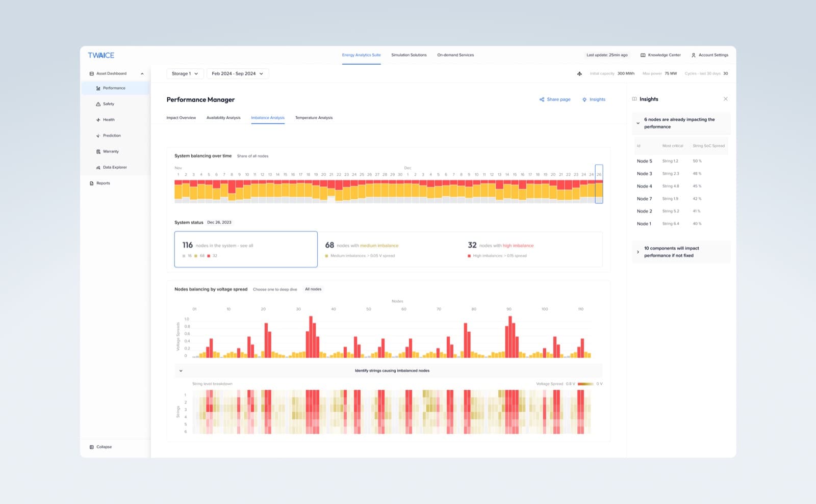The width and height of the screenshot is (816, 504).
Task: Click the book icon in Insights panel header
Action: (634, 99)
